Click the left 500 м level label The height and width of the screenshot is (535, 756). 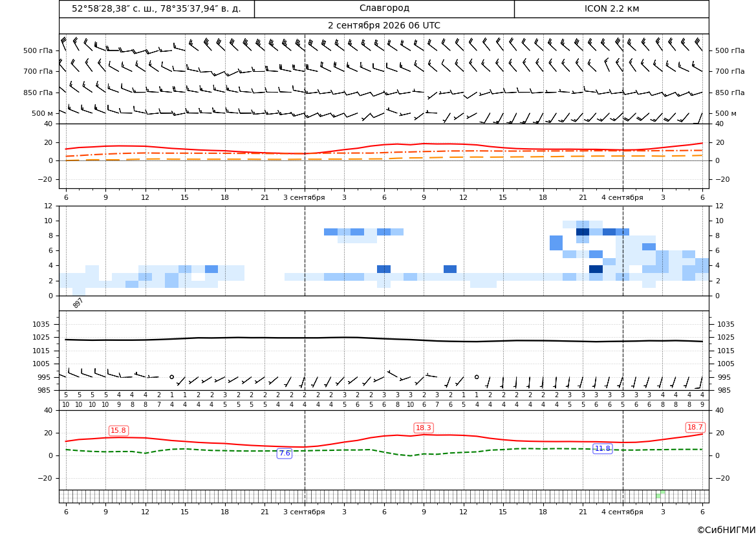tap(42, 113)
